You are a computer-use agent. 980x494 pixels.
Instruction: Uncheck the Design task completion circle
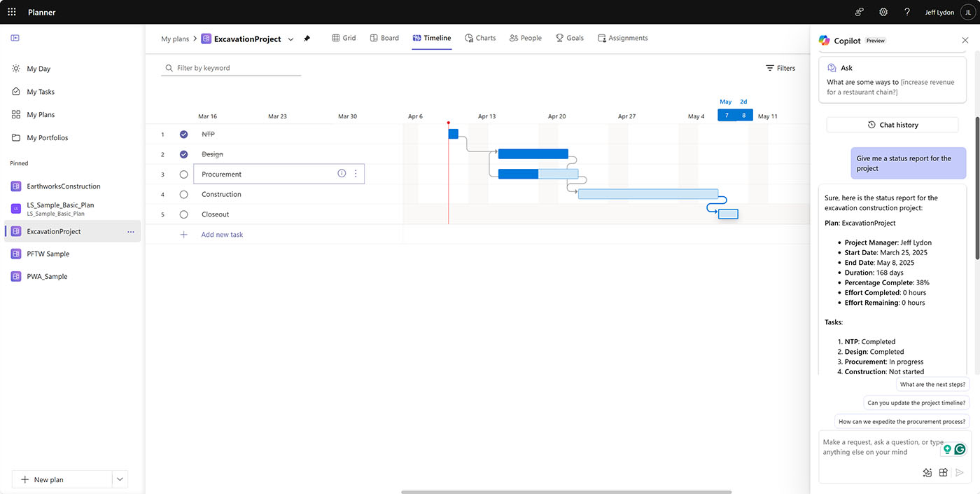coord(183,154)
